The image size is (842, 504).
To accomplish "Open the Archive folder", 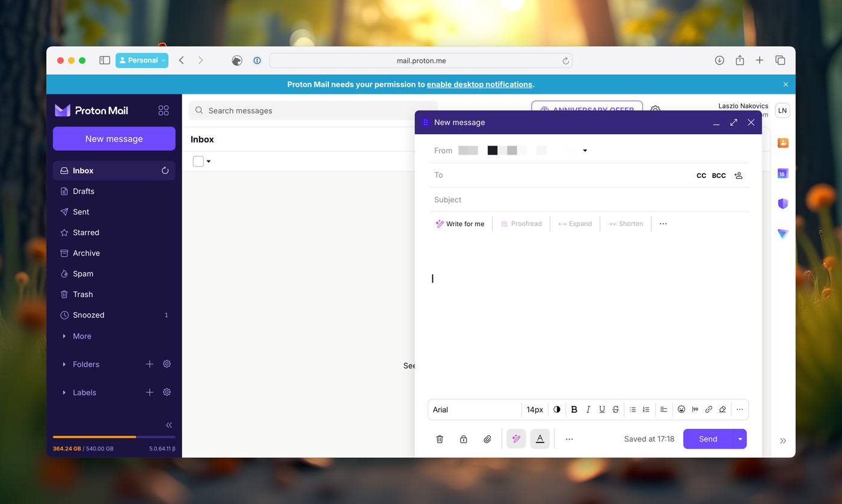I will click(114, 253).
